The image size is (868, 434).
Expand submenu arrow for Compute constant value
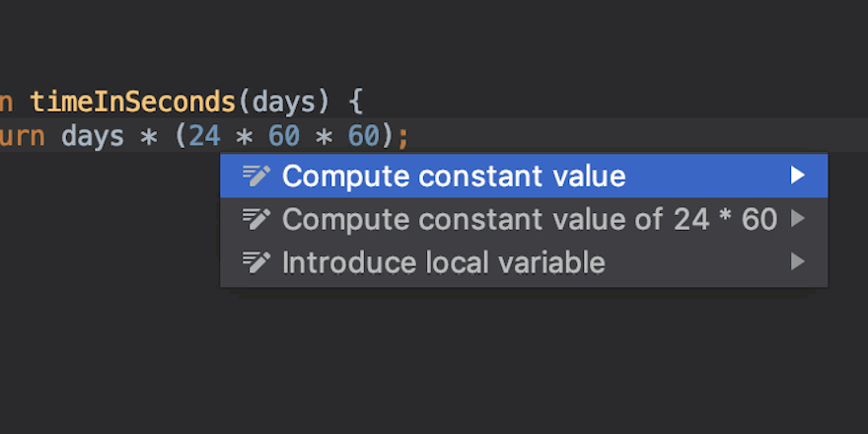(798, 177)
